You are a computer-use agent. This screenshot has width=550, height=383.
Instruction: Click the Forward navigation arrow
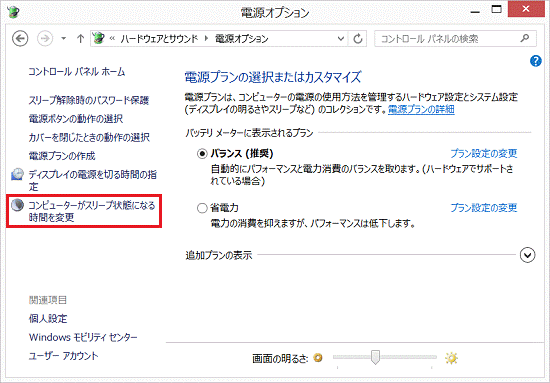point(45,38)
